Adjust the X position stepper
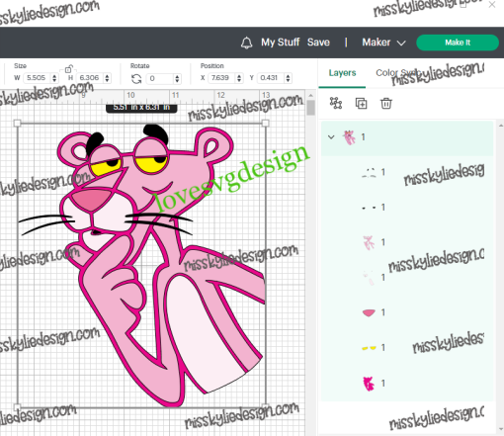The height and width of the screenshot is (436, 504). tap(239, 78)
